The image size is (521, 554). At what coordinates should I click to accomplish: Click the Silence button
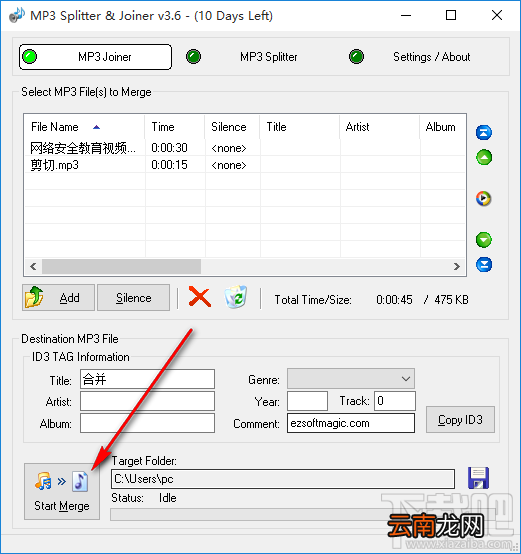[134, 297]
